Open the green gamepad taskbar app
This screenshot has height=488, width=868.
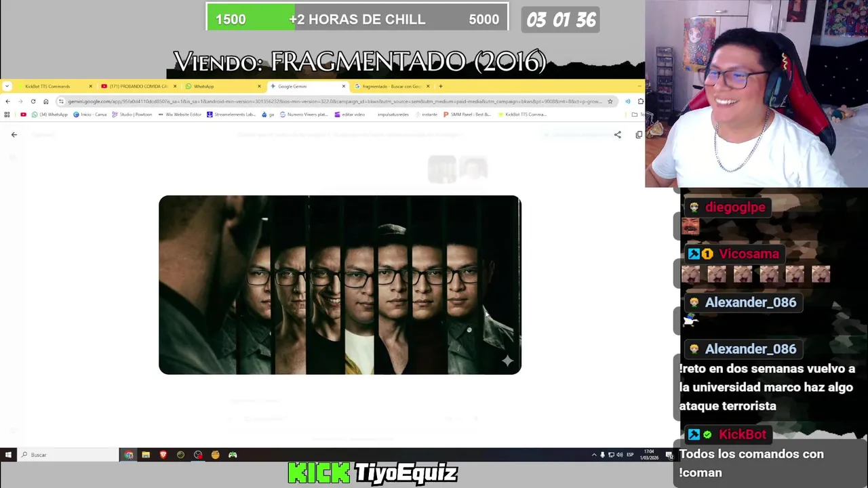[233, 455]
